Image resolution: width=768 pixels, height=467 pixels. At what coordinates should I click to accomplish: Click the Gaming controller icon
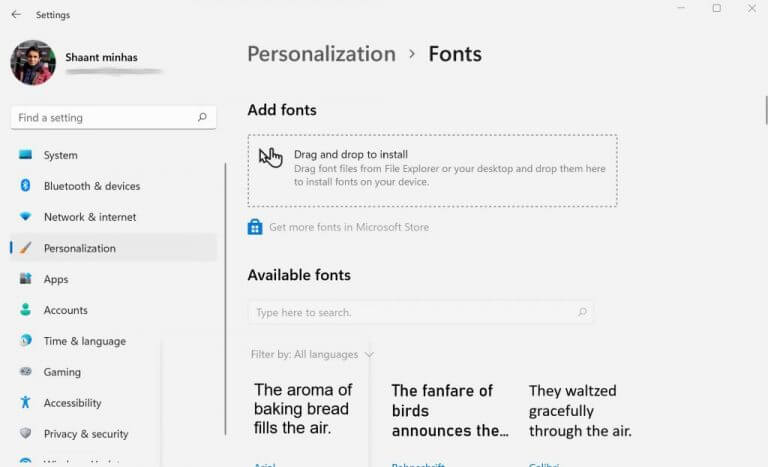point(25,371)
